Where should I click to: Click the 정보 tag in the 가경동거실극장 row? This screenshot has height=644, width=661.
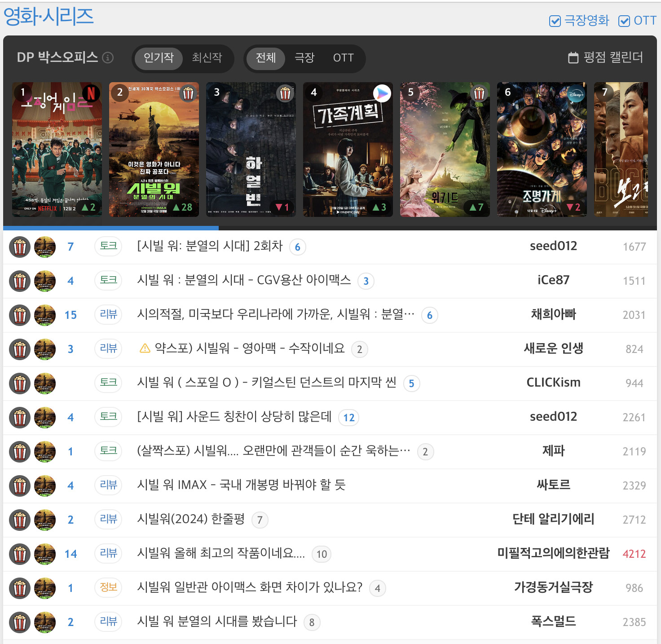[108, 587]
